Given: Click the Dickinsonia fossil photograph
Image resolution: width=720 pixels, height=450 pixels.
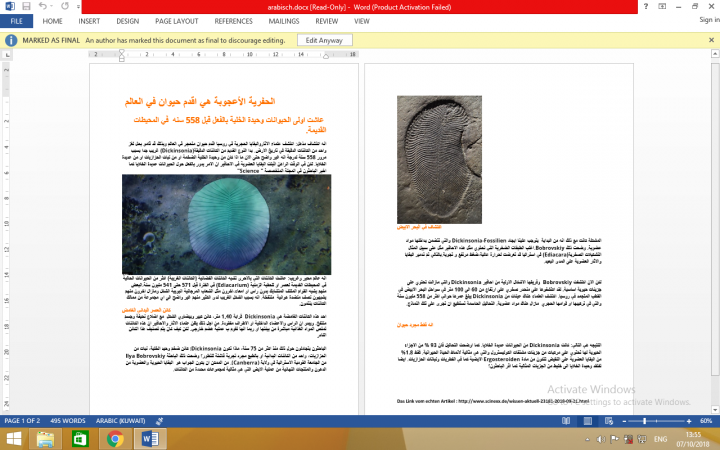Looking at the screenshot, I should coord(439,160).
